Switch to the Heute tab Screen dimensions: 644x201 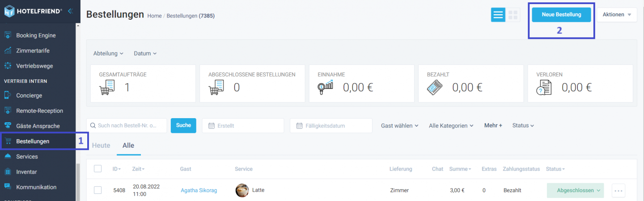point(101,145)
